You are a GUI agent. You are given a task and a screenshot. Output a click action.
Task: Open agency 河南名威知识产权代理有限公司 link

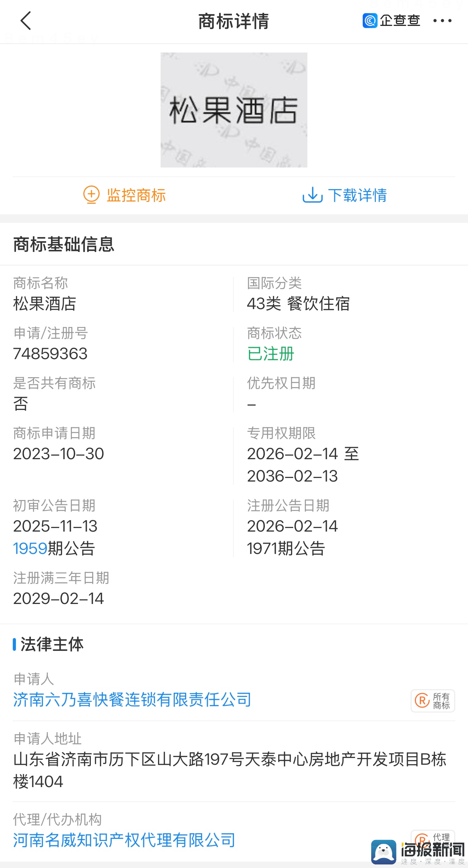point(124,840)
